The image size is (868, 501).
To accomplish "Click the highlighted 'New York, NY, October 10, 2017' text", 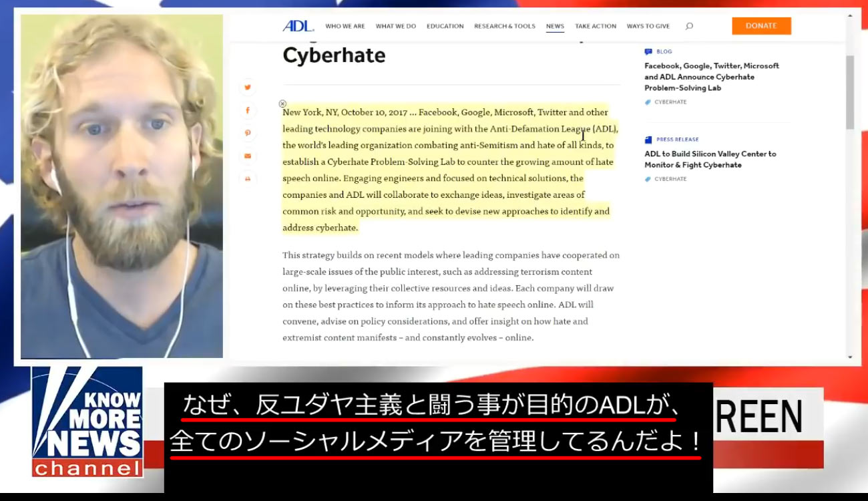I will pos(345,112).
